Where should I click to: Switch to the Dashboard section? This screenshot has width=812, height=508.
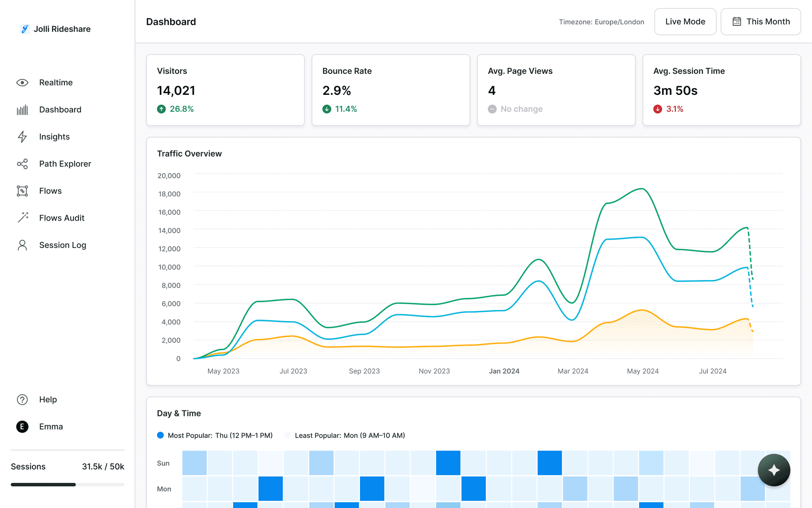click(x=60, y=110)
